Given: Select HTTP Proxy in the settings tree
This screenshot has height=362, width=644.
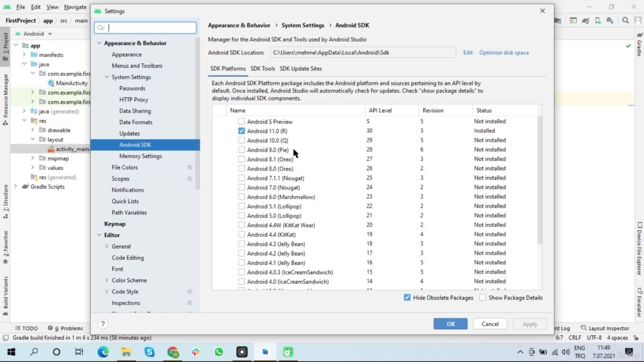Looking at the screenshot, I should tap(133, 100).
